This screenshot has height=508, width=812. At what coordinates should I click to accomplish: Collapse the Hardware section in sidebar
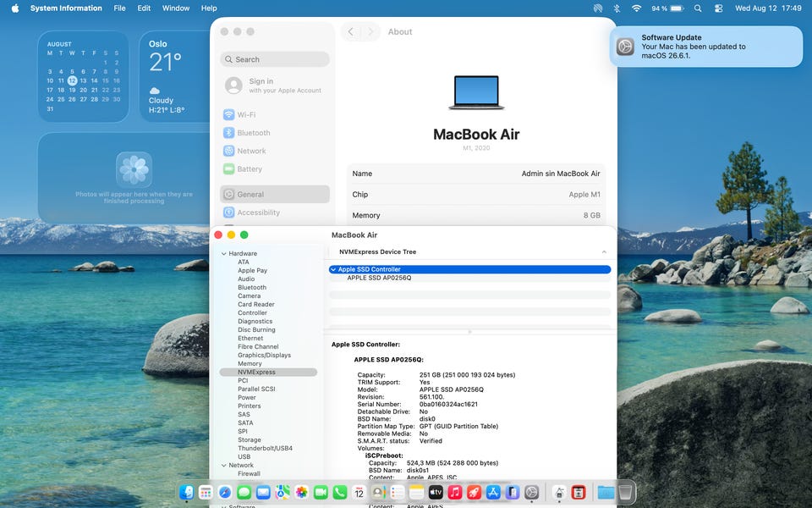point(223,253)
